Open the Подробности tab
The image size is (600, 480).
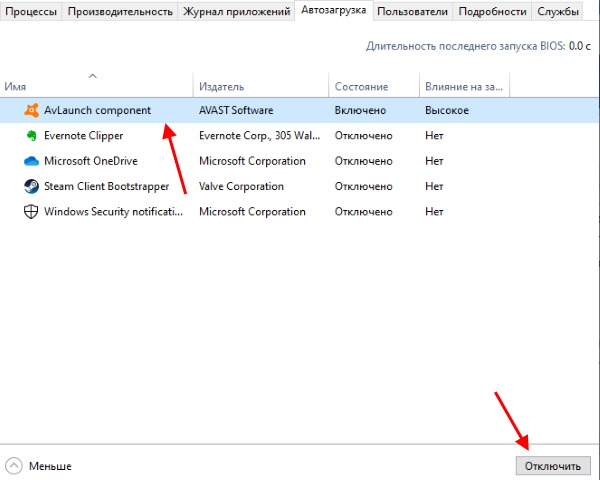click(492, 11)
